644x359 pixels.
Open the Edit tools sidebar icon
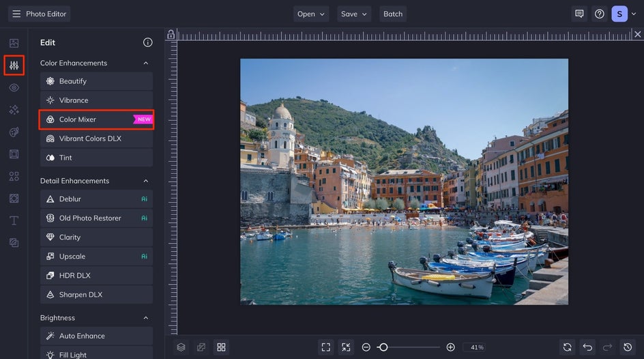pos(14,66)
